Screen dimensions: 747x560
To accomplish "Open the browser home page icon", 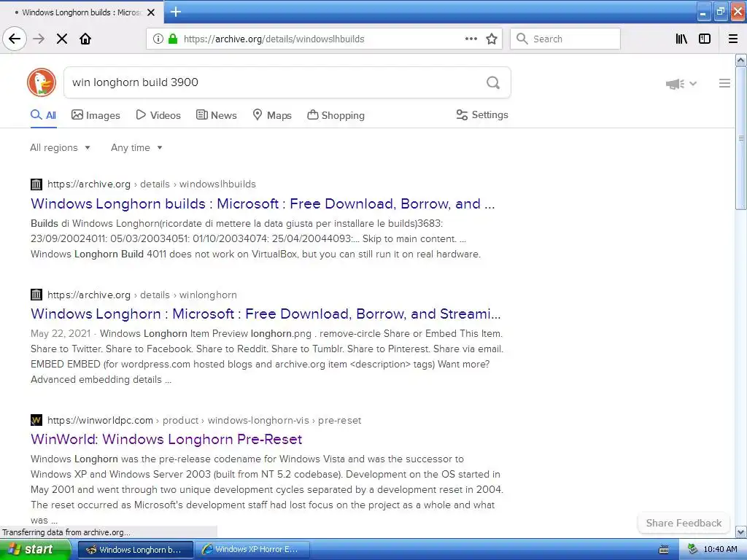I will [85, 39].
